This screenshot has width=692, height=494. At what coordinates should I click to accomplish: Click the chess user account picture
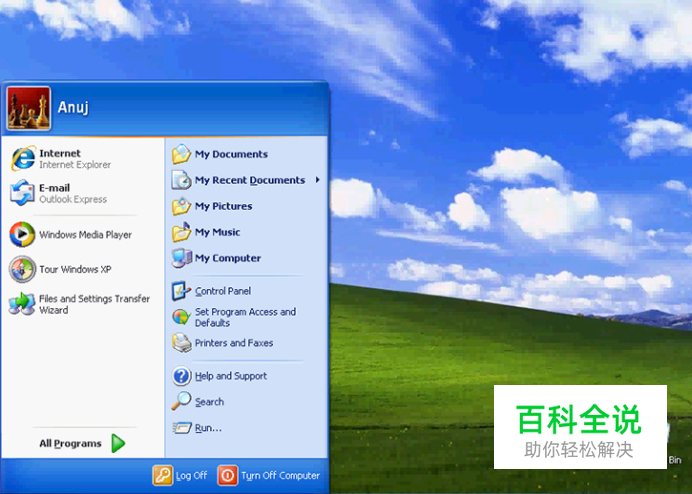(x=29, y=108)
